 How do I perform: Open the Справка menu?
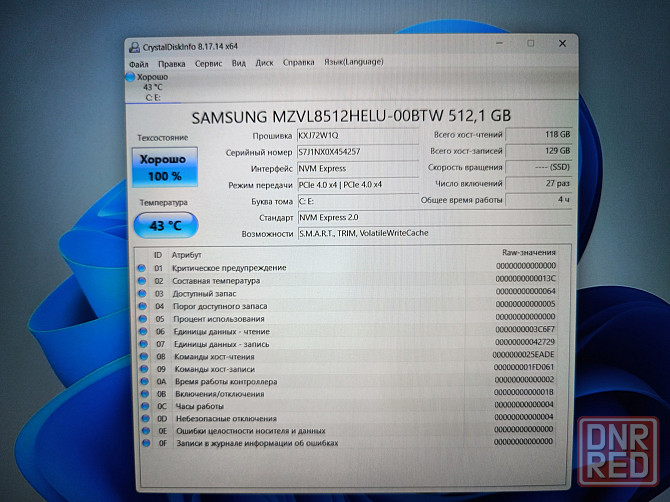click(x=298, y=62)
